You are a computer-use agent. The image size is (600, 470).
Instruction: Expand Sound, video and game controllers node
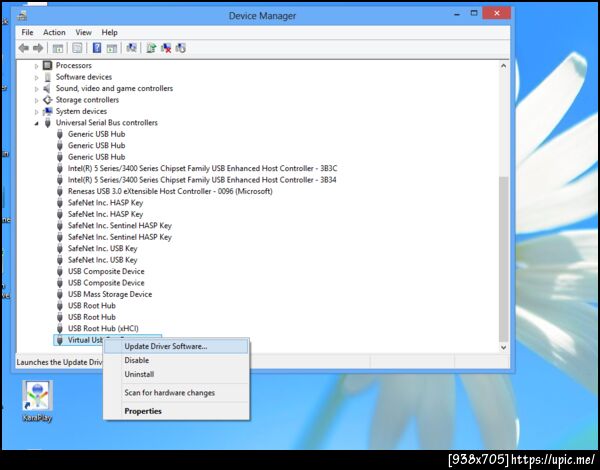37,89
